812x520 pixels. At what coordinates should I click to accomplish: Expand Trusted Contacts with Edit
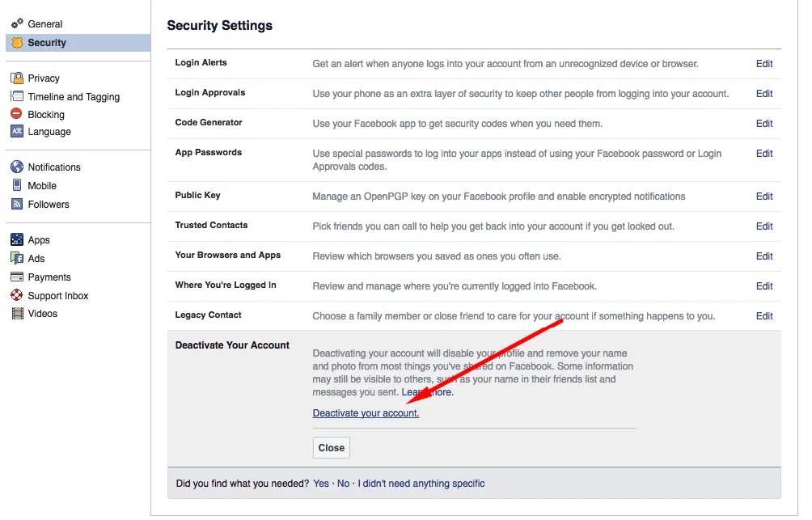tap(764, 226)
